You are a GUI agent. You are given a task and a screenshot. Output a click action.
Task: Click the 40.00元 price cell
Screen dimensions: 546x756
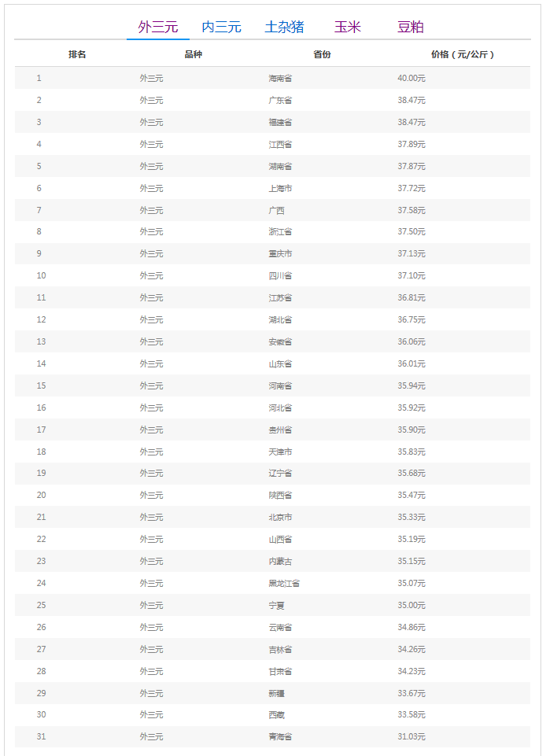coord(411,78)
